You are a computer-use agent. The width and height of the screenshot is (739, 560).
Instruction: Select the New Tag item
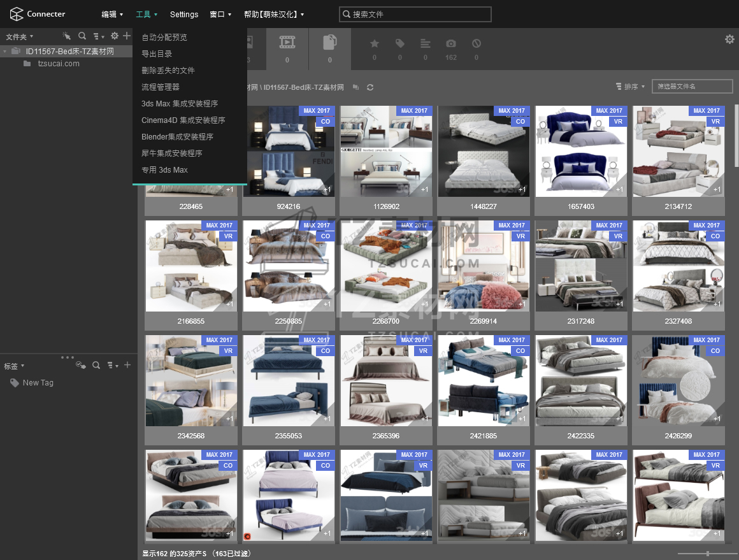tap(38, 383)
